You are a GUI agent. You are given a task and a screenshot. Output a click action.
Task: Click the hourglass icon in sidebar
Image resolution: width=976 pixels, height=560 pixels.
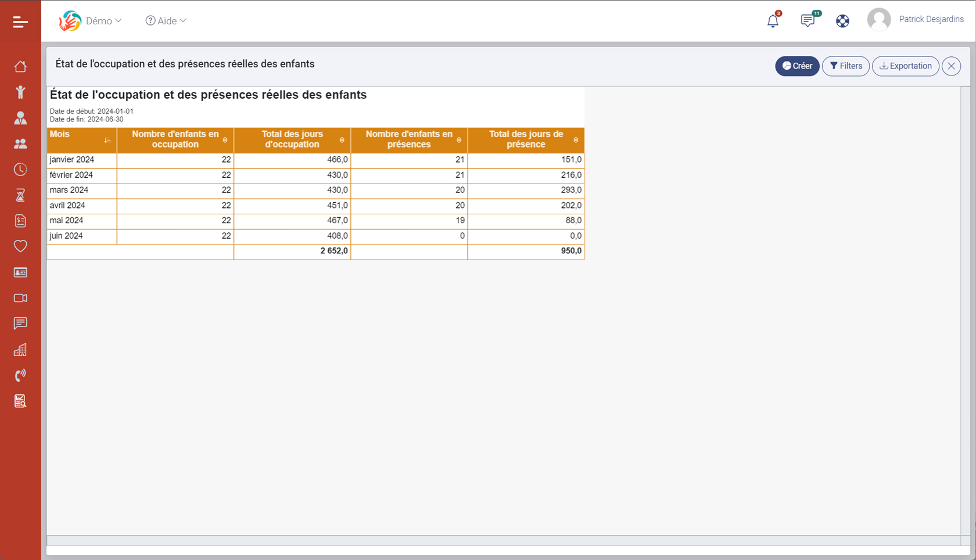click(20, 195)
